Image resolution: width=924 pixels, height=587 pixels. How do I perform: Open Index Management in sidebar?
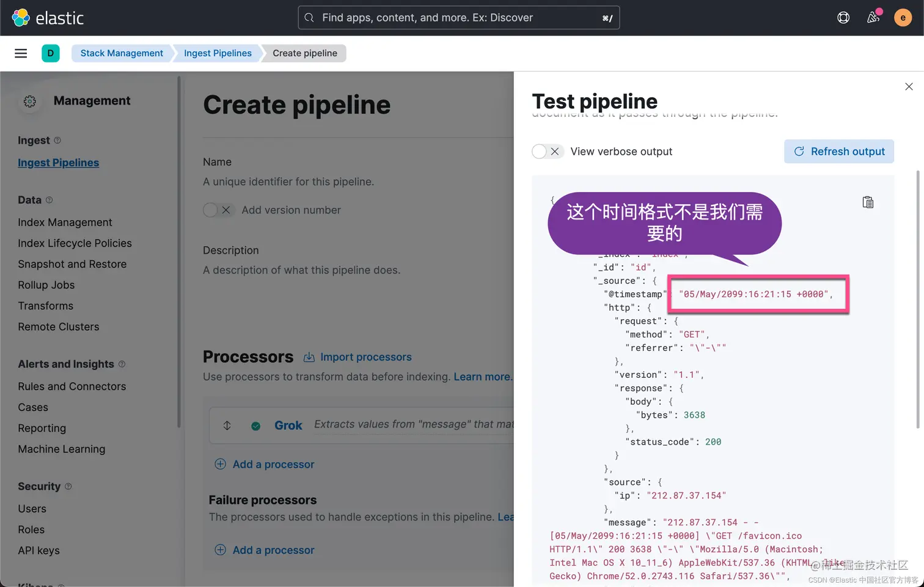[65, 223]
